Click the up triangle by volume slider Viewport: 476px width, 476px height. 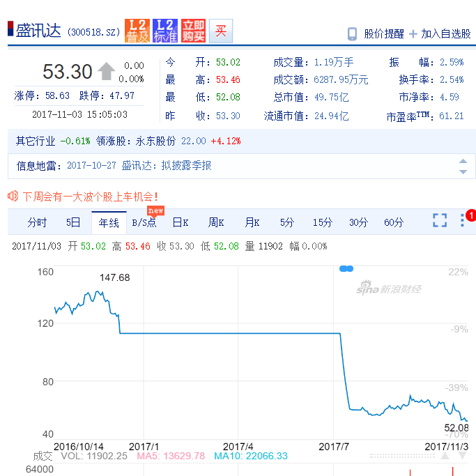pyautogui.click(x=445, y=455)
